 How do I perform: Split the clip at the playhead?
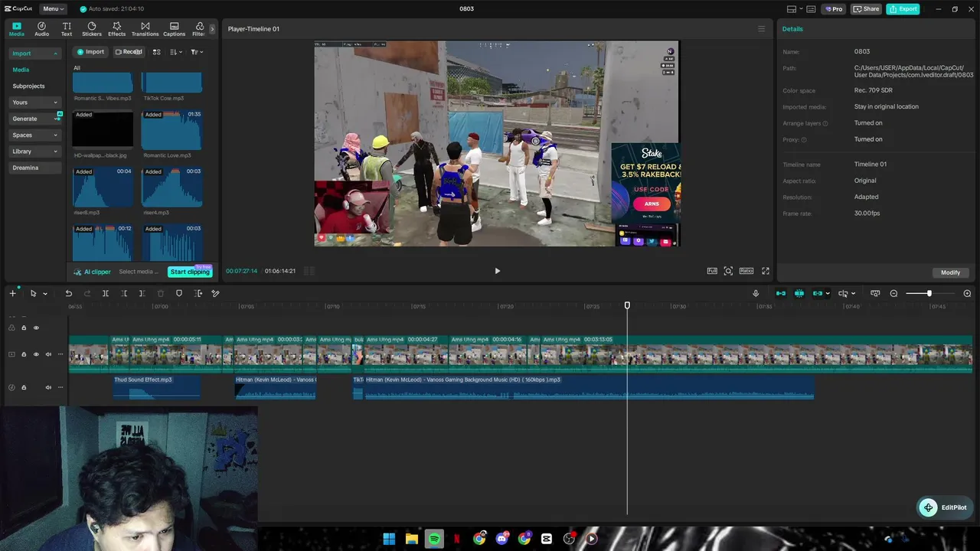click(106, 293)
